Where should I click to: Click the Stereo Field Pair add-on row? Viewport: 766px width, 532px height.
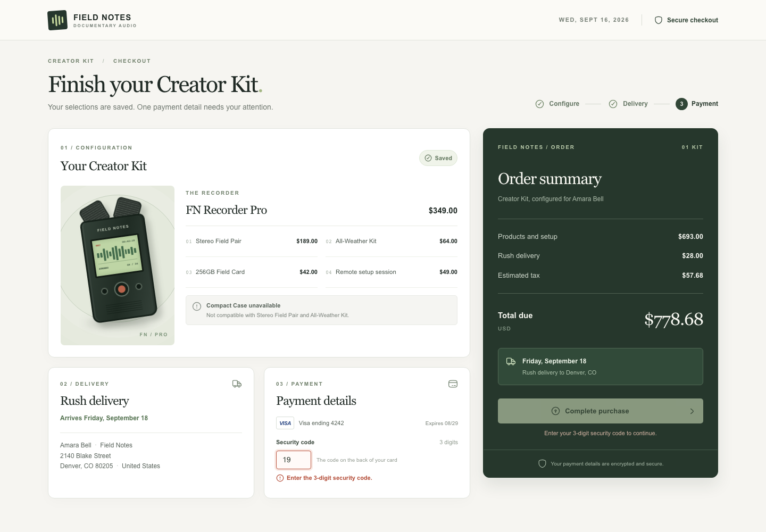(252, 242)
